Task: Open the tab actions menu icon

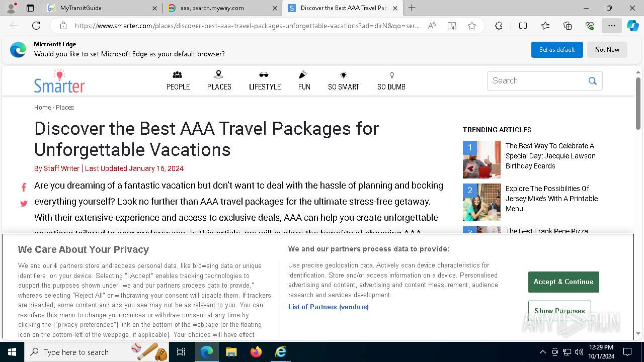Action: tap(30, 8)
